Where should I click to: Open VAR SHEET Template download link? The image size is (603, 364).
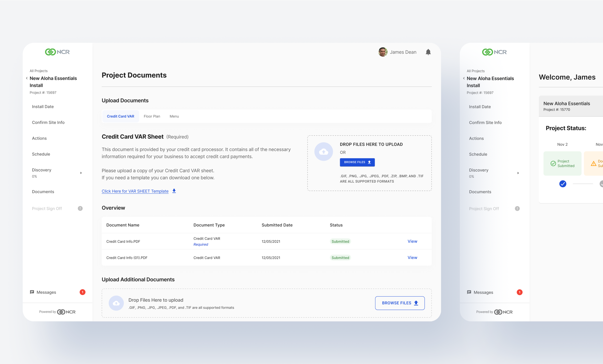pos(135,191)
